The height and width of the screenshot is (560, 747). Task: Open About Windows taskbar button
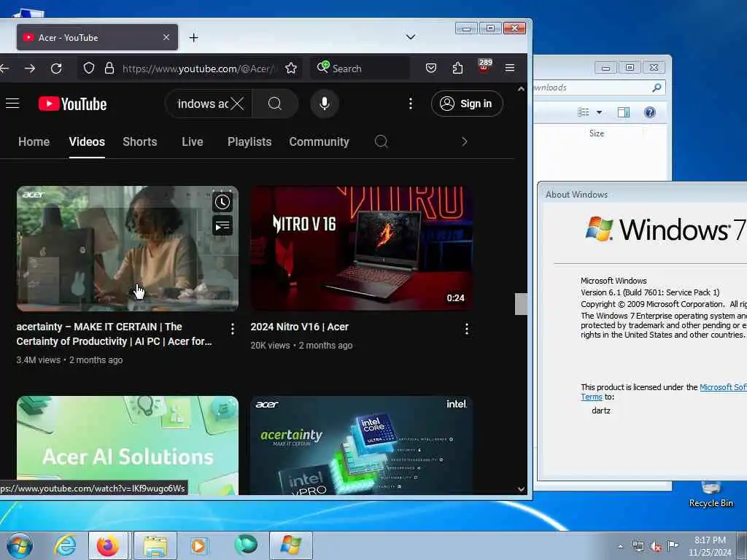(x=291, y=545)
